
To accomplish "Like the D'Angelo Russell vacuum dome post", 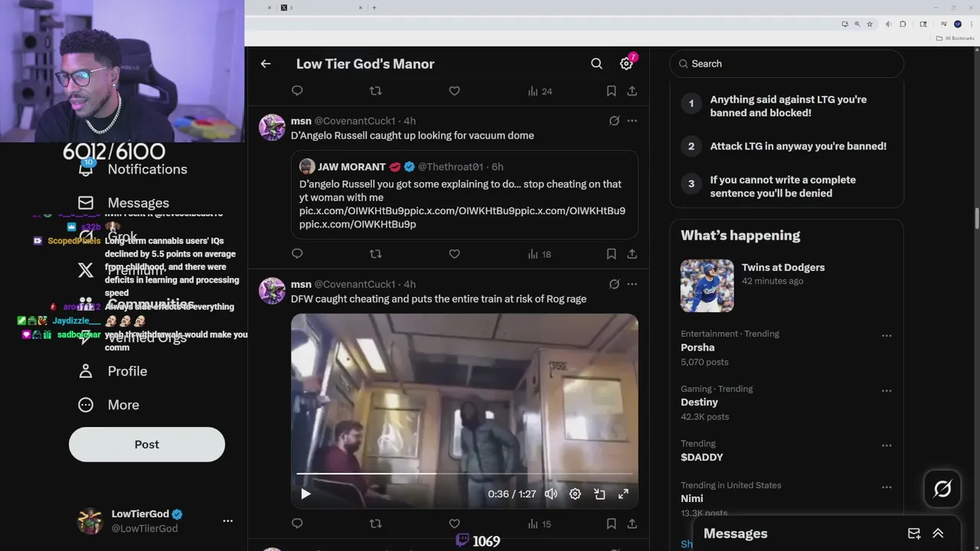I will pos(454,253).
